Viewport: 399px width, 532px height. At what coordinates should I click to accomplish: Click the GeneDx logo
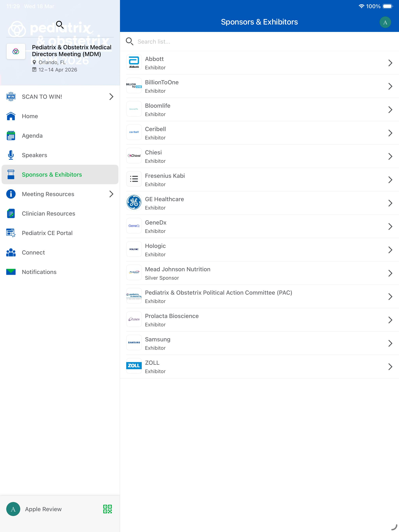pyautogui.click(x=134, y=226)
